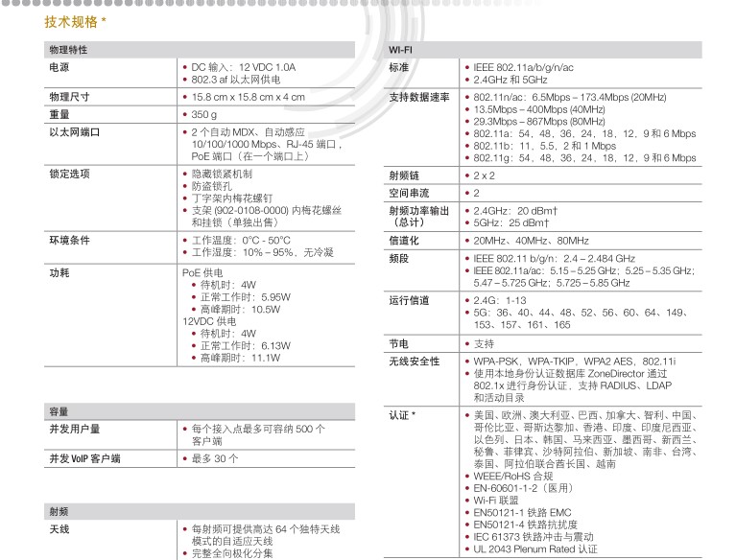Select IEEE 802.11a/b/g/n/ac text
The width and height of the screenshot is (736, 560).
(x=523, y=67)
